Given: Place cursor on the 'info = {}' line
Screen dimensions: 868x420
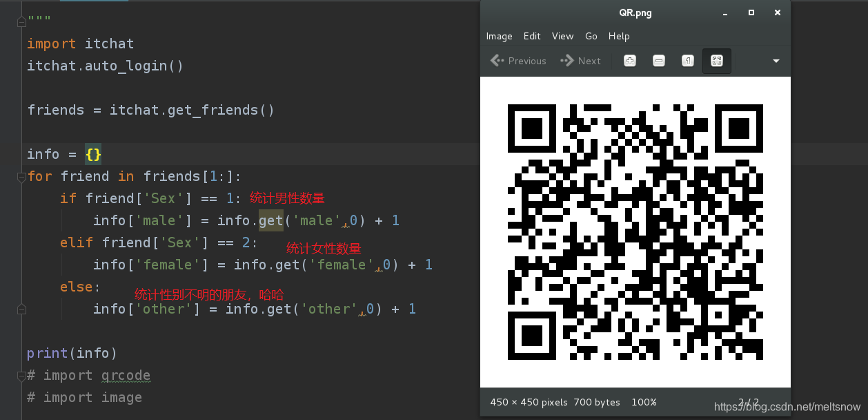Looking at the screenshot, I should coord(64,154).
